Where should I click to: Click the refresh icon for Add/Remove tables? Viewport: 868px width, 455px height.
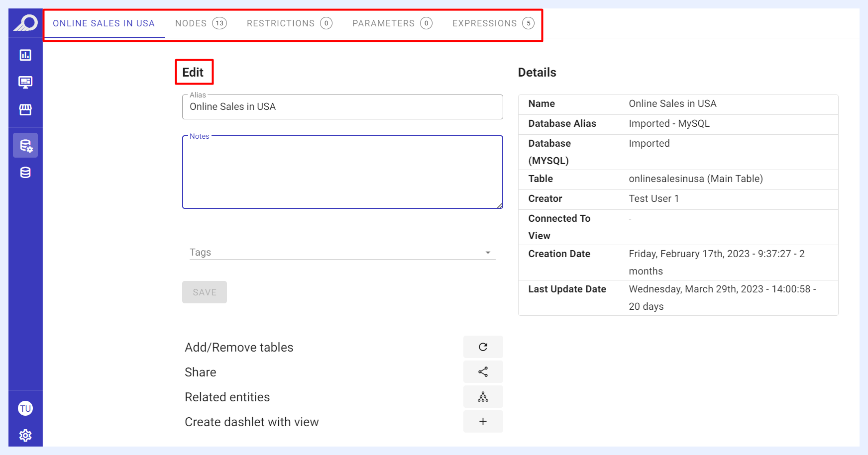pos(483,347)
